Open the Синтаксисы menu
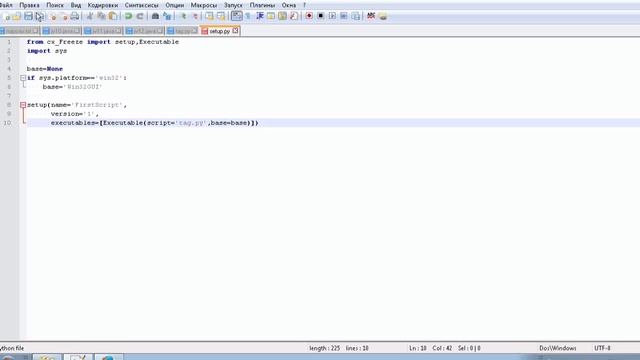Screen dimensions: 640x360 (x=141, y=5)
